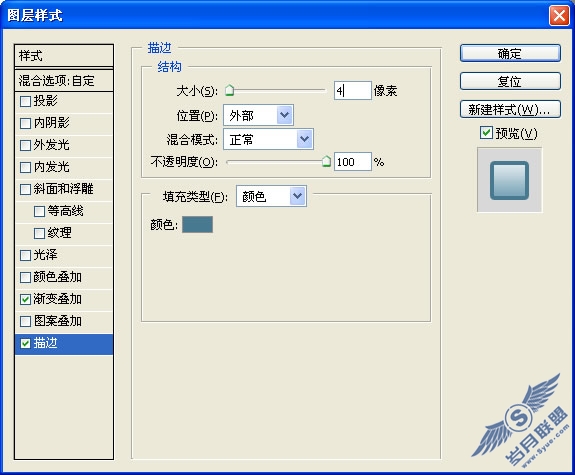Enable the 外发光 outer glow effect

coord(25,145)
